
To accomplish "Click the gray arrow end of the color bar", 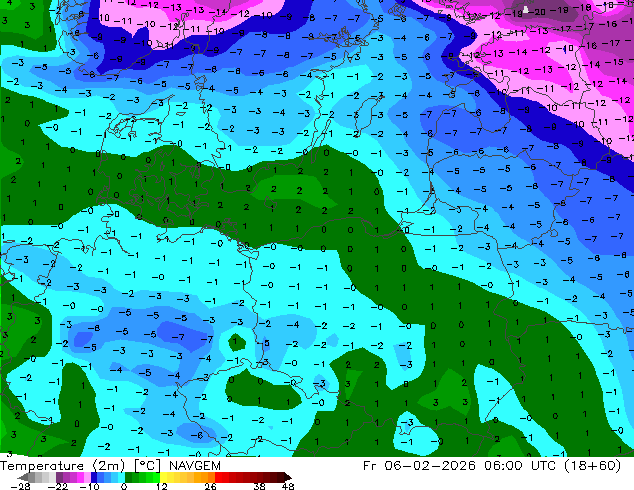I will [23, 477].
